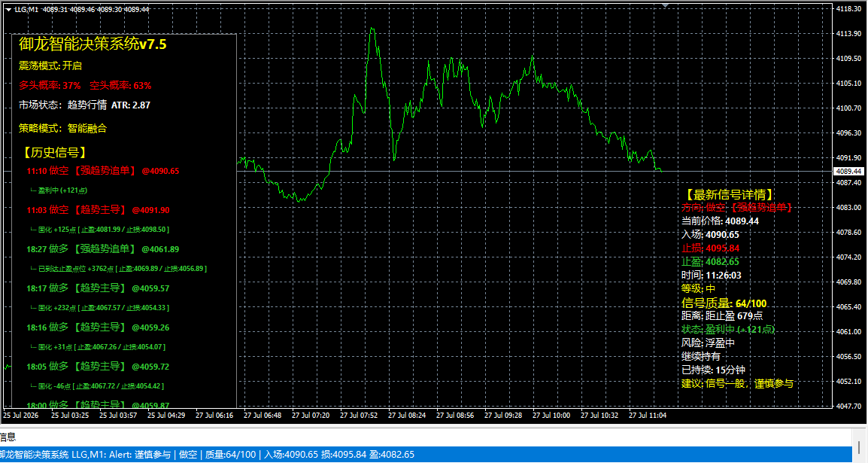
Task: Click the 建议: 信号一般, 谨慎参与 line
Action: pyautogui.click(x=737, y=384)
